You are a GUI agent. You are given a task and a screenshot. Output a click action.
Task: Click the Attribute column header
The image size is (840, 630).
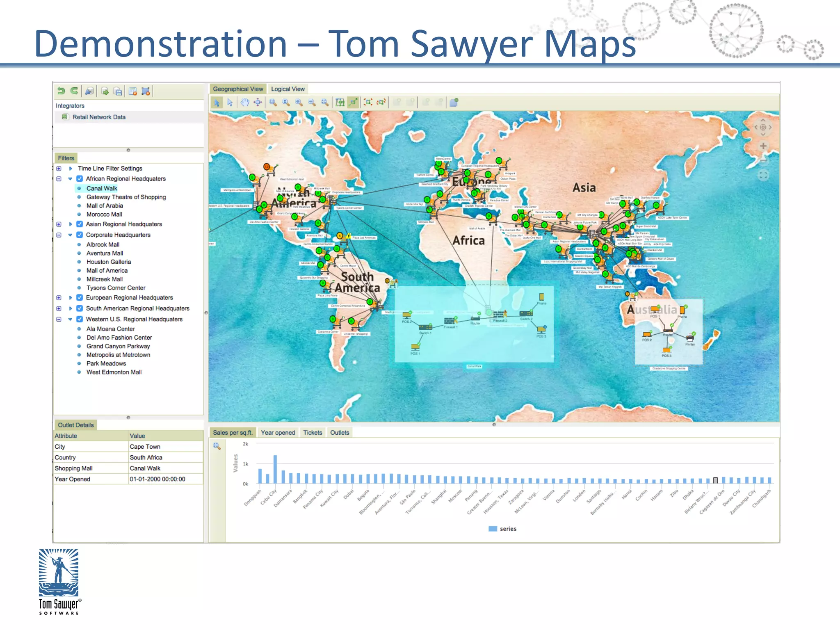[x=91, y=436]
